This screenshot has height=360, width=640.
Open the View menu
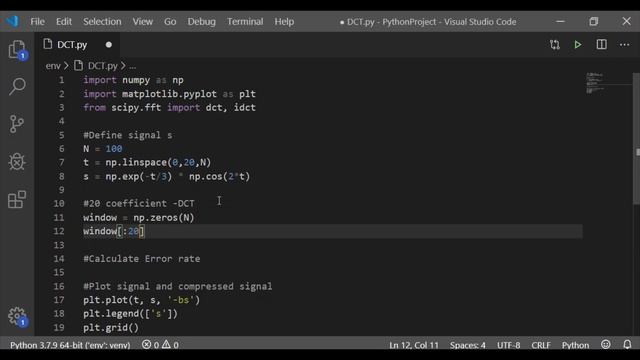[x=142, y=22]
